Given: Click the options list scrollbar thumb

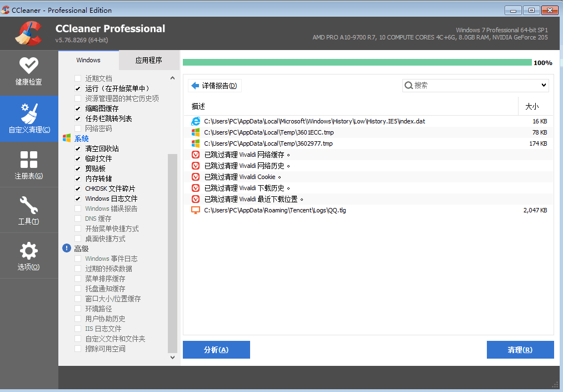Looking at the screenshot, I should point(172,254).
